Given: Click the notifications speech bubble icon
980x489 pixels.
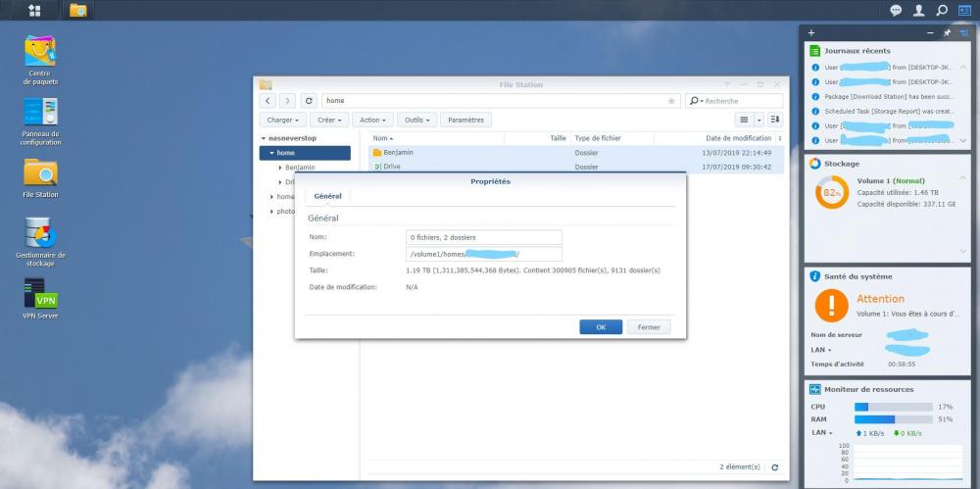Looking at the screenshot, I should 895,10.
